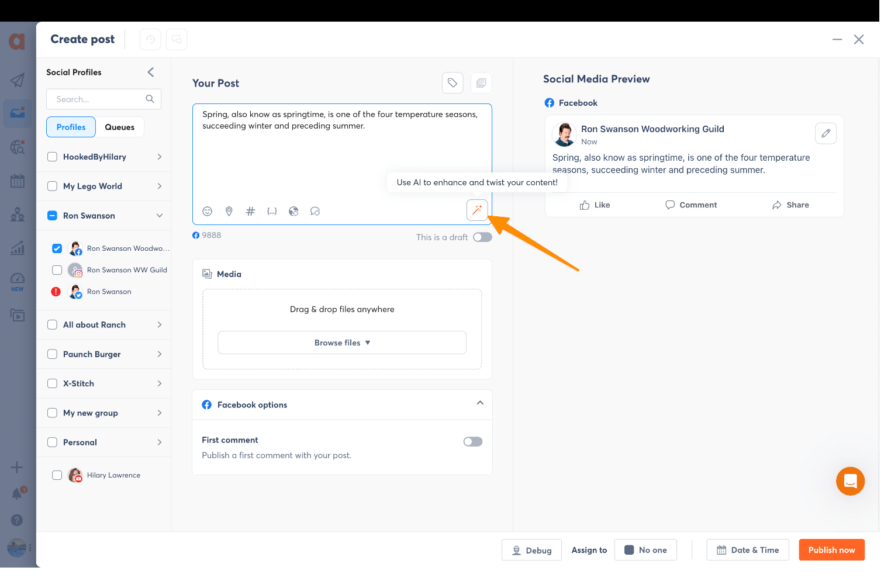Screen dimensions: 891x588
Task: Click the Debug button
Action: pos(531,550)
